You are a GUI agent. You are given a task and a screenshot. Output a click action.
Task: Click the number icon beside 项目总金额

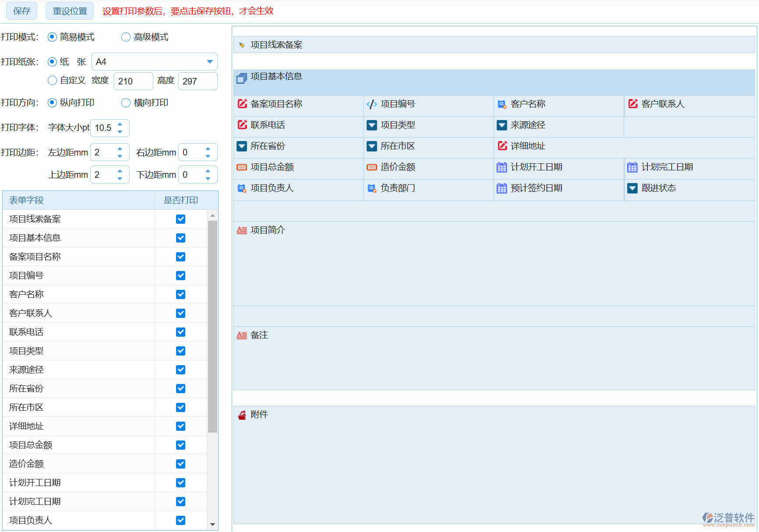pyautogui.click(x=242, y=167)
